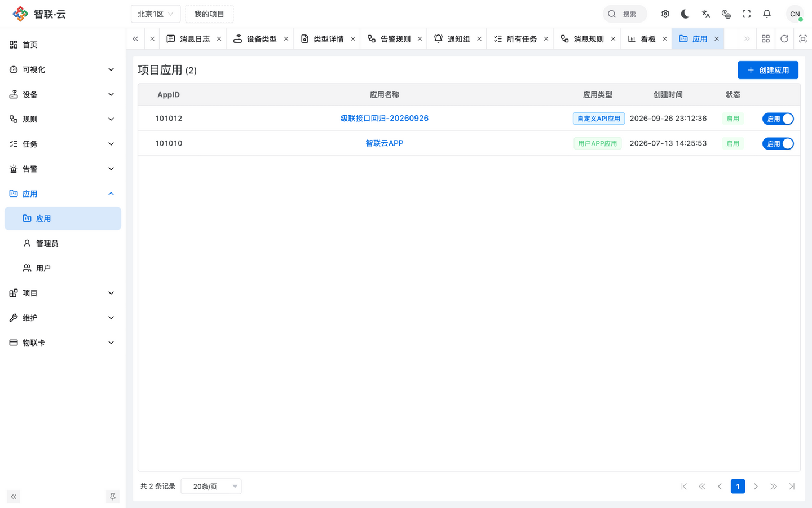Click the 创建应用 button
The image size is (812, 508).
(x=768, y=70)
